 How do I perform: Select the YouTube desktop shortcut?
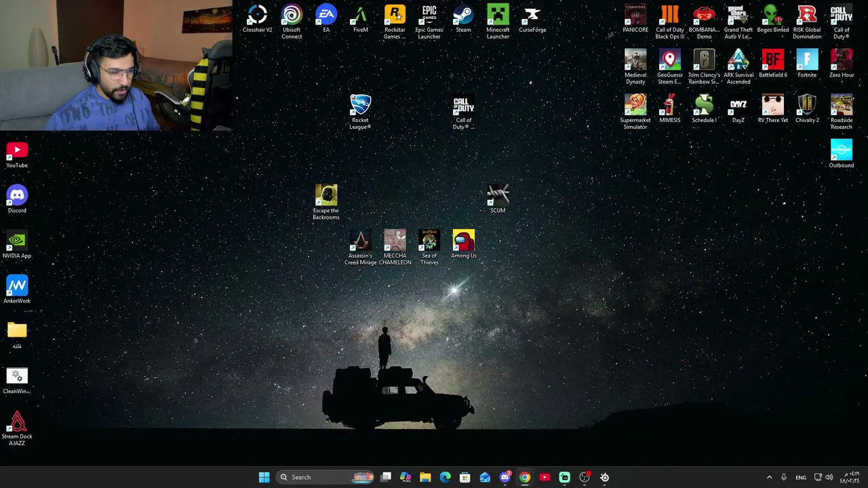(x=17, y=154)
